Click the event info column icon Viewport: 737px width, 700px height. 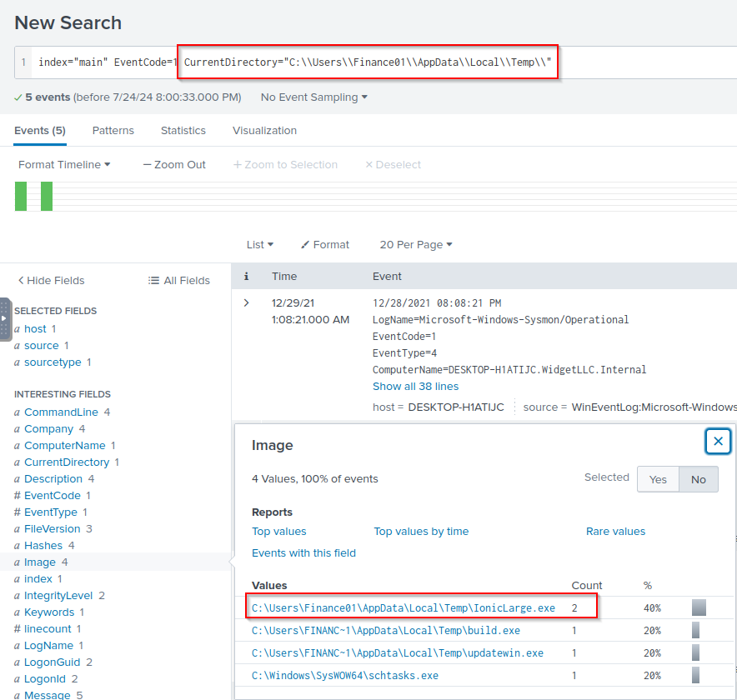pos(246,276)
